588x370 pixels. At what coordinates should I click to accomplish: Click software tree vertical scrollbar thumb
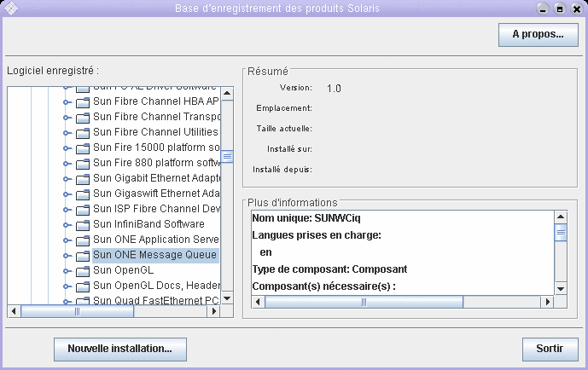[227, 156]
